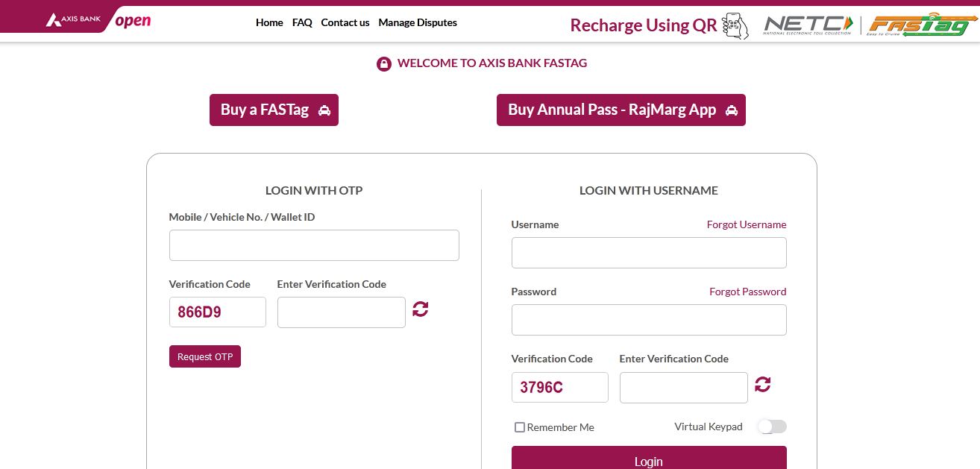Select the NETC logo
The width and height of the screenshot is (980, 469).
807,24
